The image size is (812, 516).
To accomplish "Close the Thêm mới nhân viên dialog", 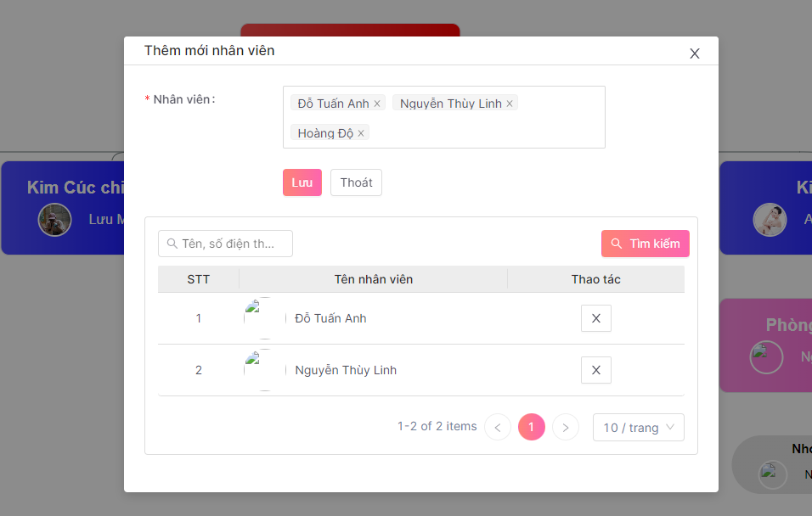I will [695, 53].
